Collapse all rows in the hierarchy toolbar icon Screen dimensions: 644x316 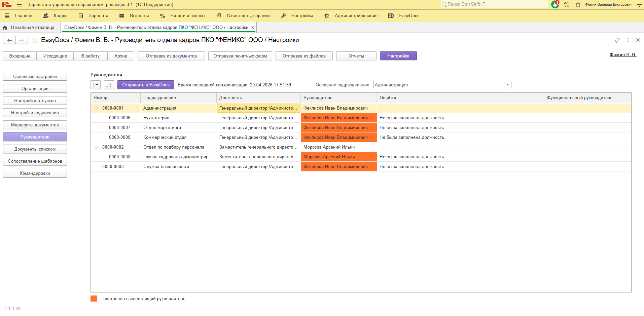96,85
